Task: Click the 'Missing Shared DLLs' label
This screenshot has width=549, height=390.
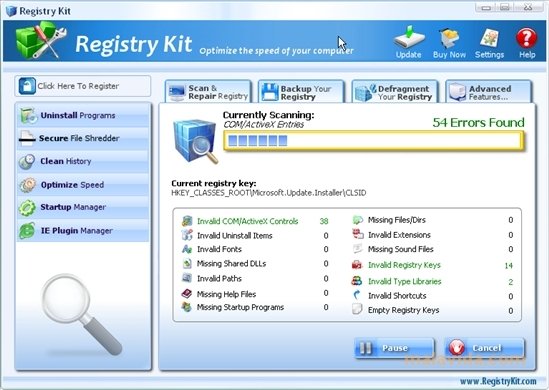Action: pyautogui.click(x=231, y=264)
